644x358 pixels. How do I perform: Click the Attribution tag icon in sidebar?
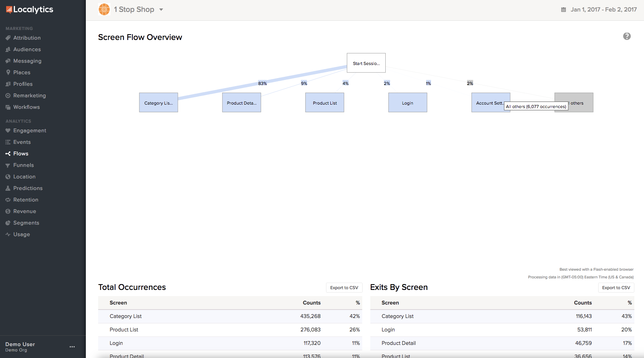click(x=8, y=38)
